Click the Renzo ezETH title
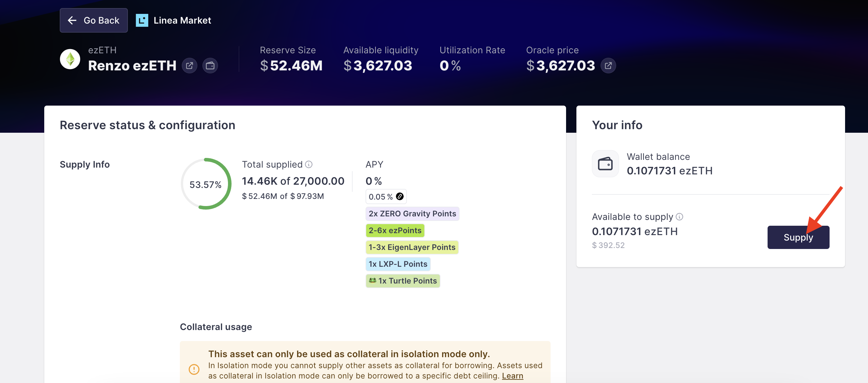868x383 pixels. (x=132, y=65)
